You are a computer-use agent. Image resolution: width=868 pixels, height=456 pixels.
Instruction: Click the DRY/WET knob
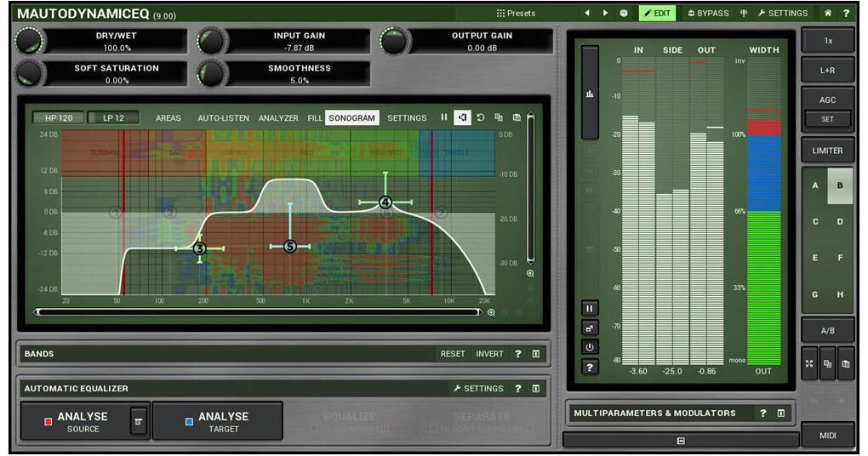(29, 41)
